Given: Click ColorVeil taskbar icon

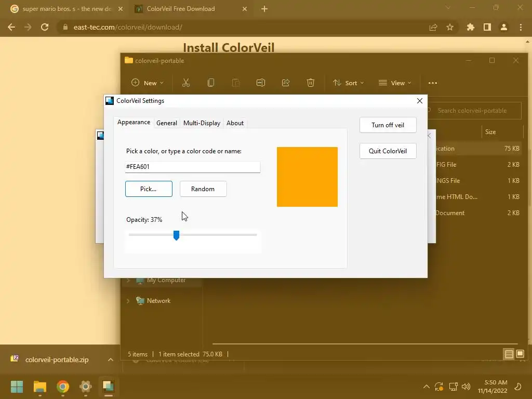Looking at the screenshot, I should point(109,387).
